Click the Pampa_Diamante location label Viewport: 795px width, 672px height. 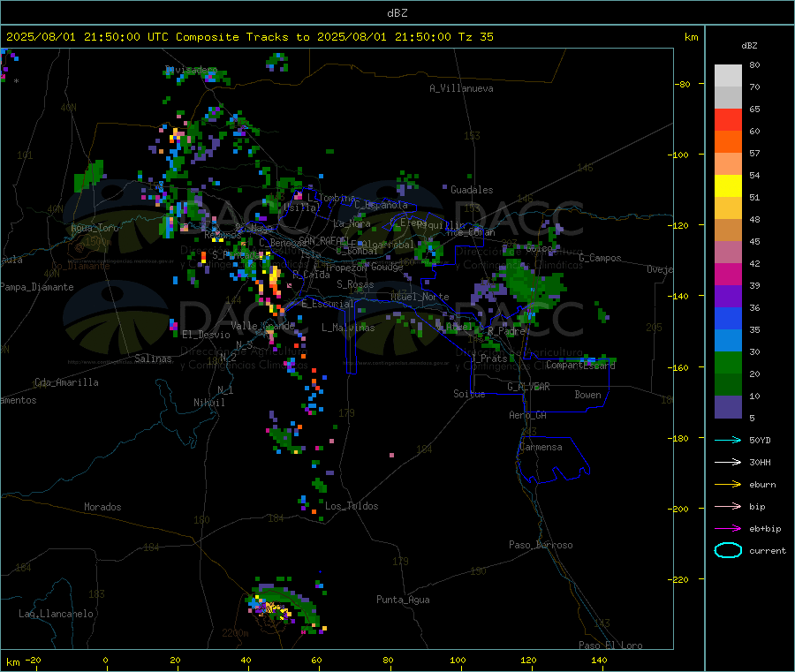pos(36,287)
